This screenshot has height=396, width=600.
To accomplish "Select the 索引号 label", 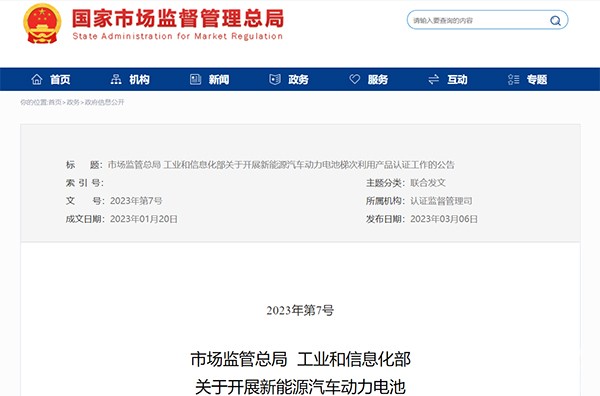I will 84,183.
